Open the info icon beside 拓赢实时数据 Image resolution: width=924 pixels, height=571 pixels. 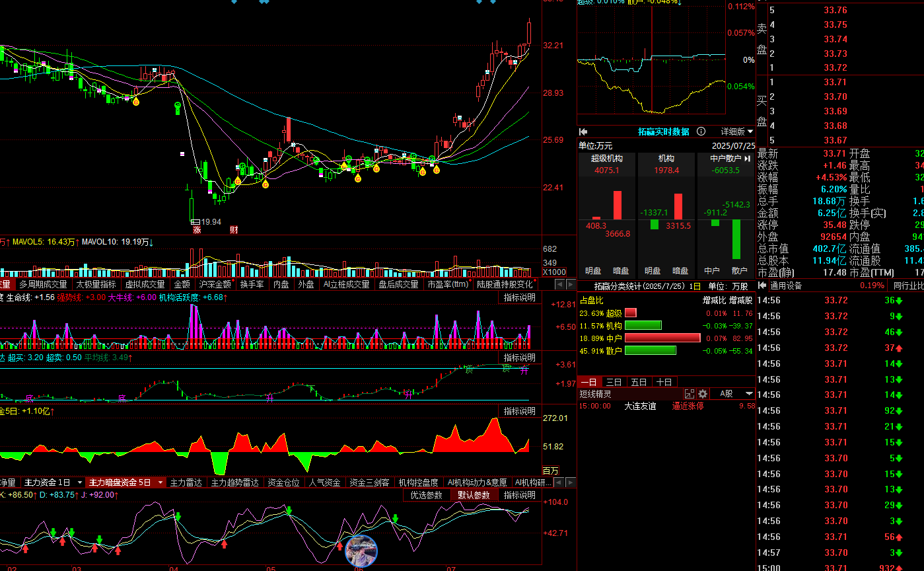(701, 131)
